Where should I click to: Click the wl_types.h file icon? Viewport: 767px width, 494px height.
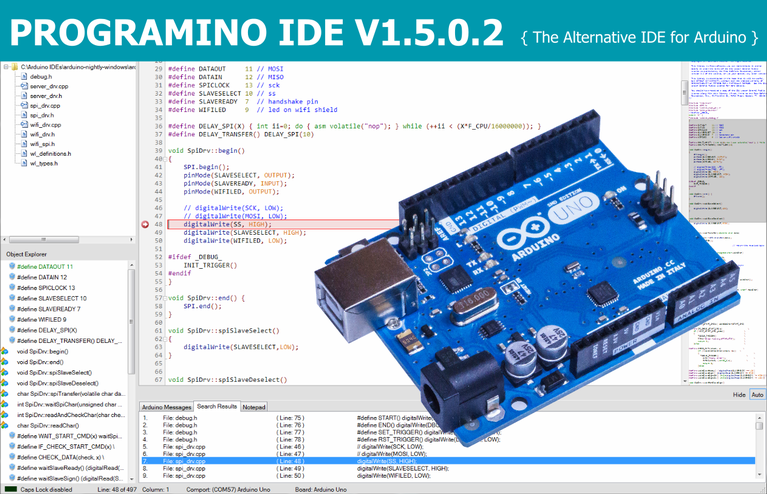click(24, 163)
